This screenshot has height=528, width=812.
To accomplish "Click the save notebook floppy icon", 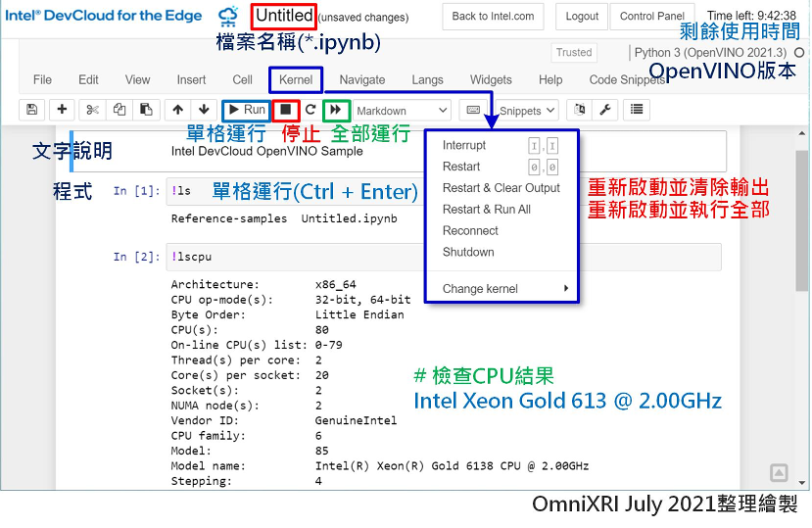I will [32, 110].
